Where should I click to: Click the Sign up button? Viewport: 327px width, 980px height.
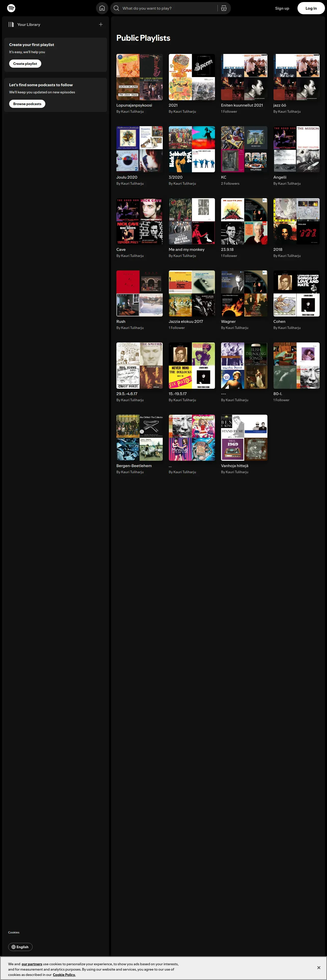(x=282, y=8)
